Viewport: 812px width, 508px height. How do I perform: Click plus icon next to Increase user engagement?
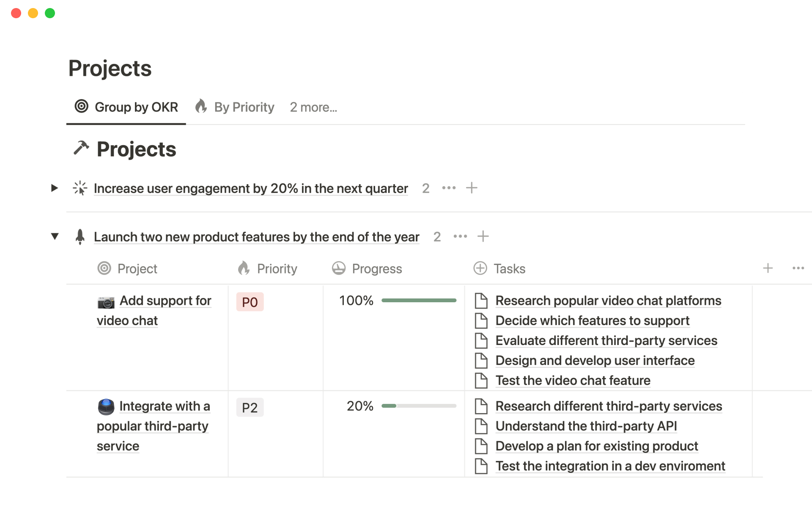pos(472,188)
